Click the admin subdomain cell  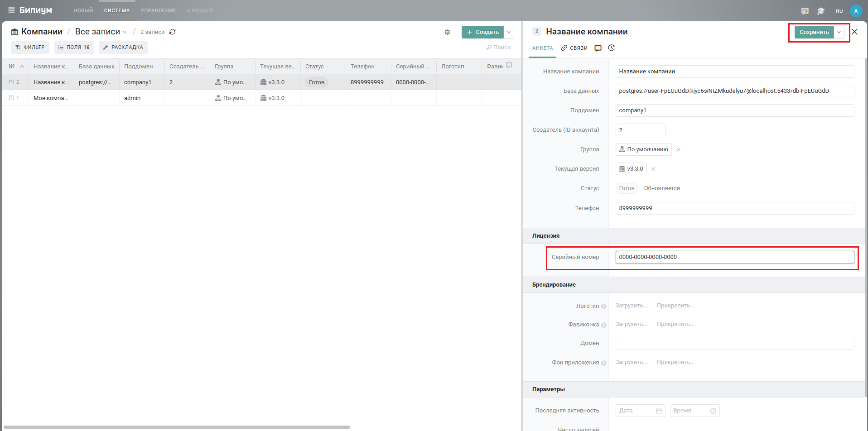[142, 98]
